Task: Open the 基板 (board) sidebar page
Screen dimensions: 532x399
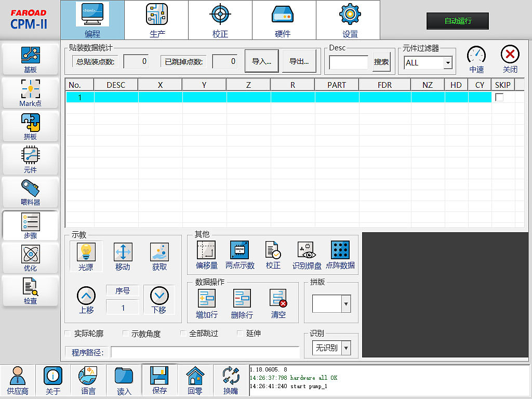Action: (x=30, y=59)
